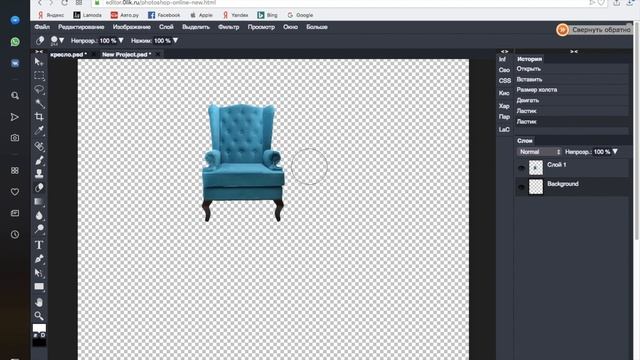Select the Dodge tool
640x360 pixels.
coord(39,229)
